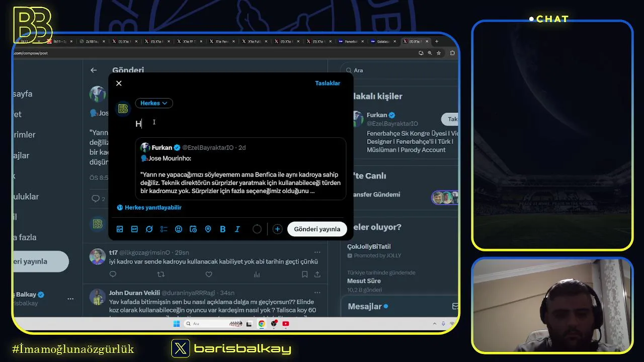This screenshot has width=644, height=362.
Task: Share t17's comment
Action: (317, 275)
